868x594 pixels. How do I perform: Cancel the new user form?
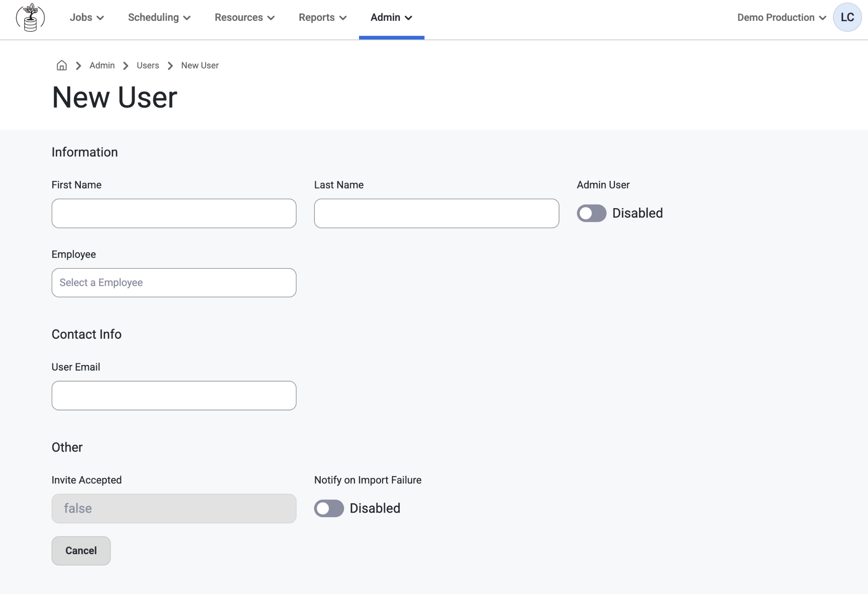[81, 551]
